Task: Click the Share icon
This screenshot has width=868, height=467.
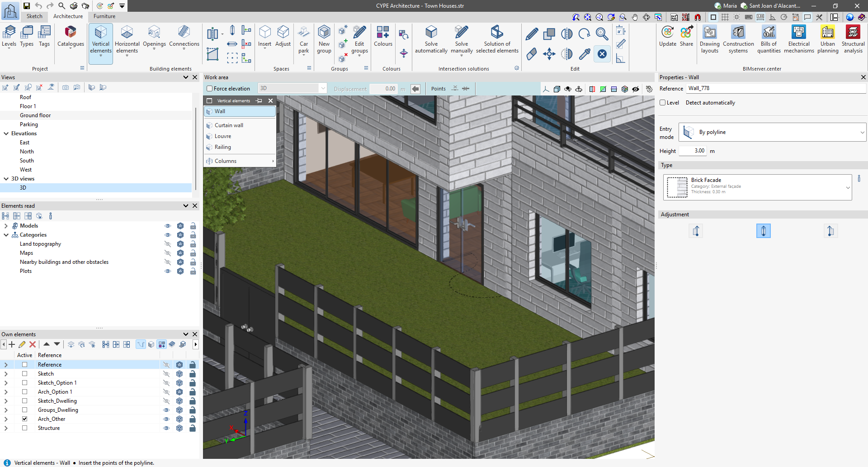Action: (686, 37)
